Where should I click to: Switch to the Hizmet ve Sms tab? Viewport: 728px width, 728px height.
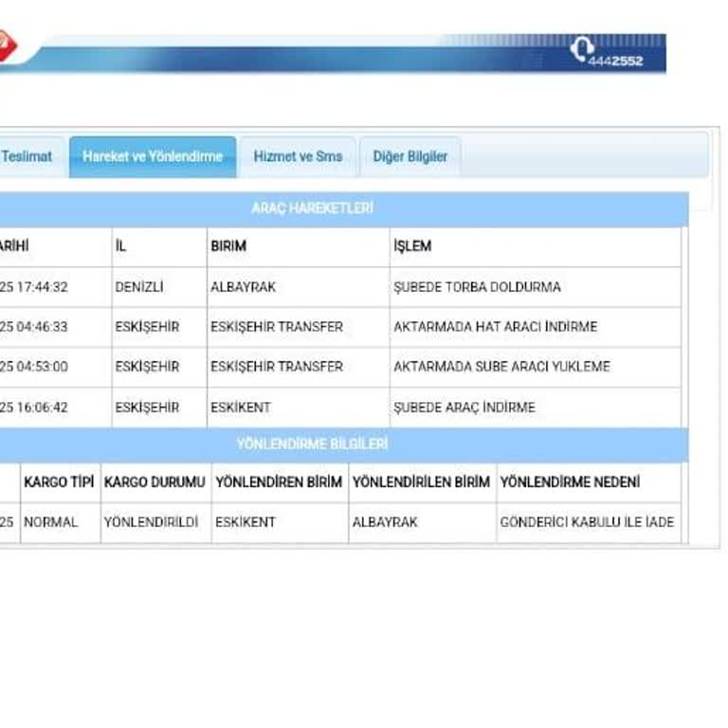[x=298, y=156]
